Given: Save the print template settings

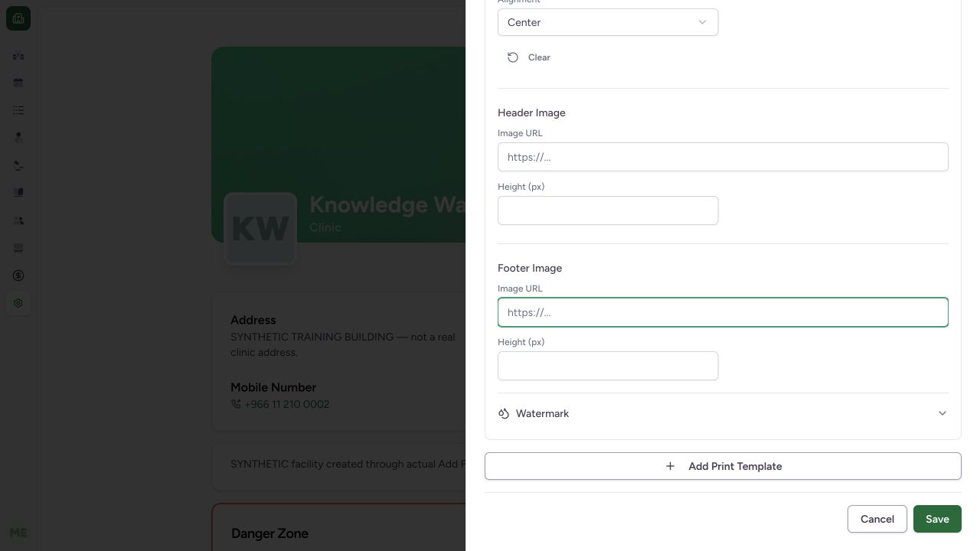Looking at the screenshot, I should tap(937, 519).
